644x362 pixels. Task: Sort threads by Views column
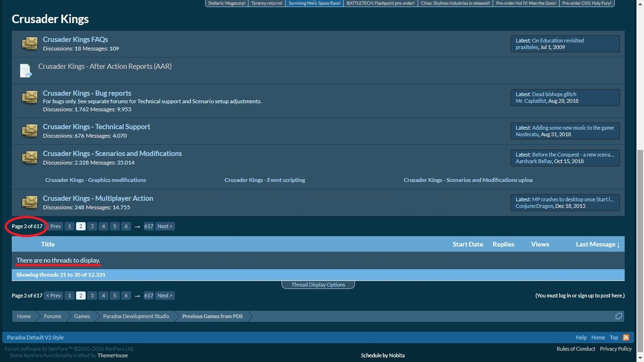pyautogui.click(x=540, y=244)
